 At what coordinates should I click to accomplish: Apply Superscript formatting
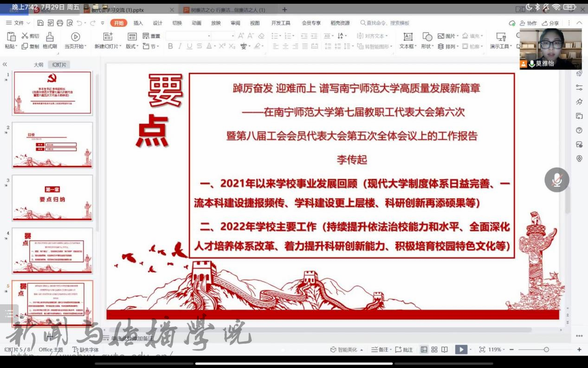(x=222, y=46)
